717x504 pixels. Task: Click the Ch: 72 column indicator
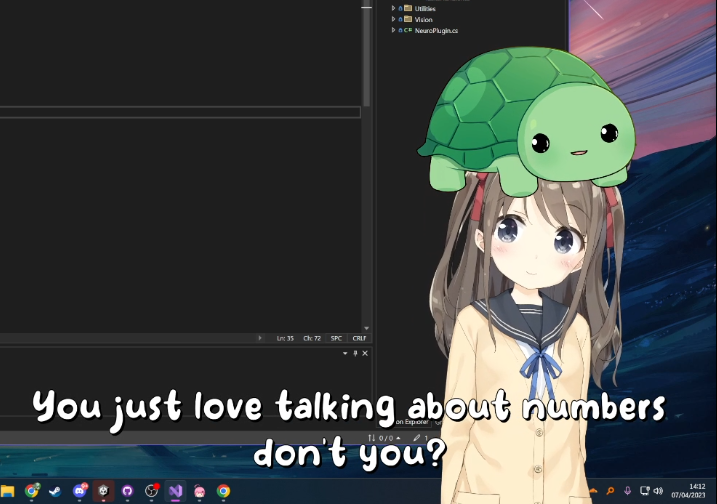[x=312, y=338]
